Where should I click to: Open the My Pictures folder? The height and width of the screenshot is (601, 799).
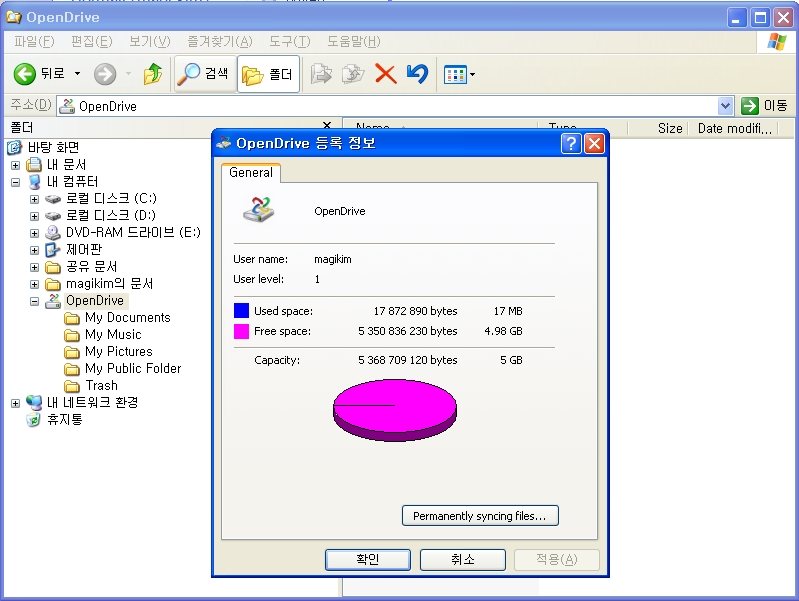pos(119,351)
